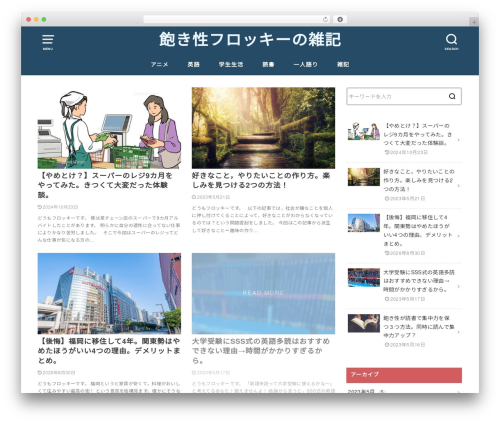Click the excerpt under 好きなこと article
Viewport: 500px width, 423px height.
262,219
